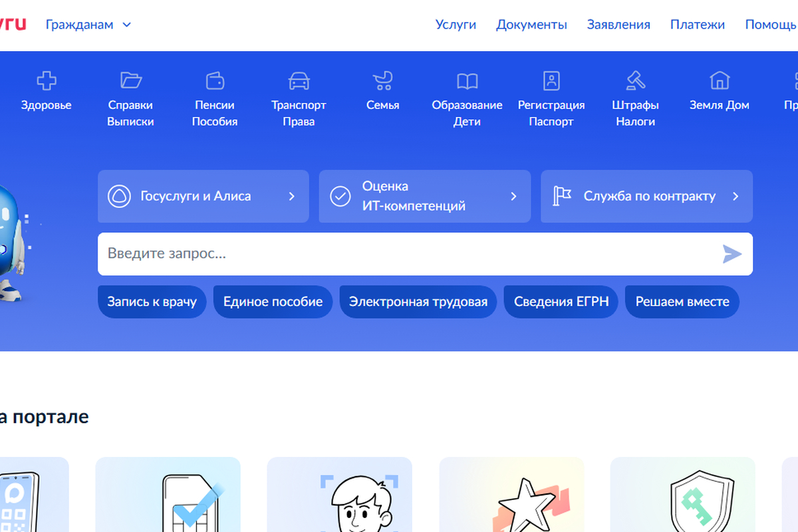Click the Земля Дом house icon

pos(719,81)
